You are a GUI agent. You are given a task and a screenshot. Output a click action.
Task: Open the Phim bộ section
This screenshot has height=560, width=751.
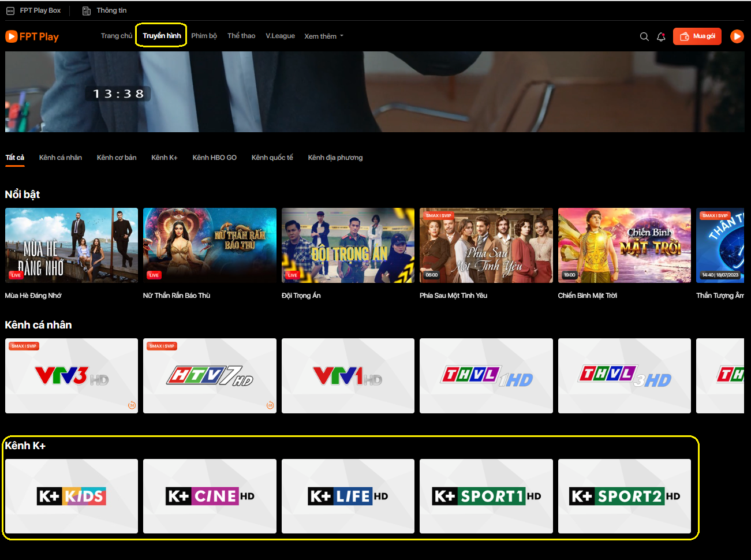click(x=204, y=36)
